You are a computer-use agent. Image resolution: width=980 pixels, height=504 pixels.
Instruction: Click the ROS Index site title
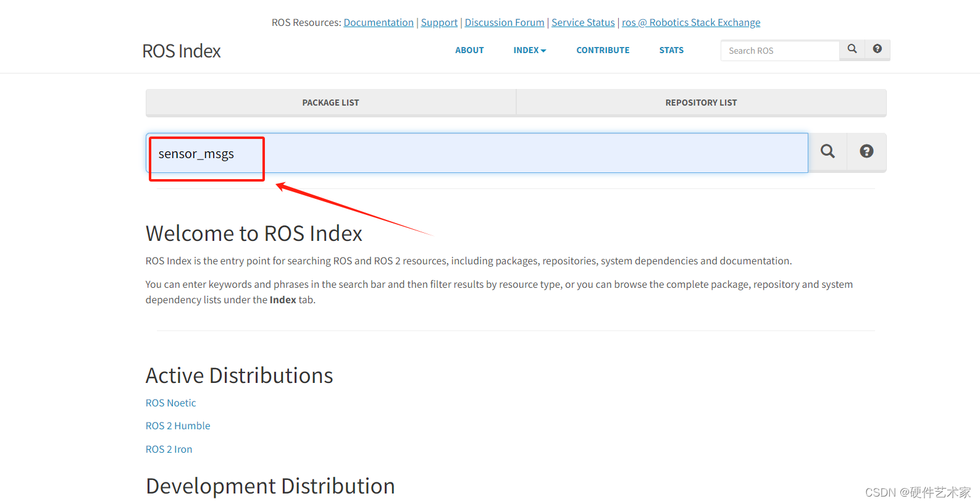pos(182,51)
